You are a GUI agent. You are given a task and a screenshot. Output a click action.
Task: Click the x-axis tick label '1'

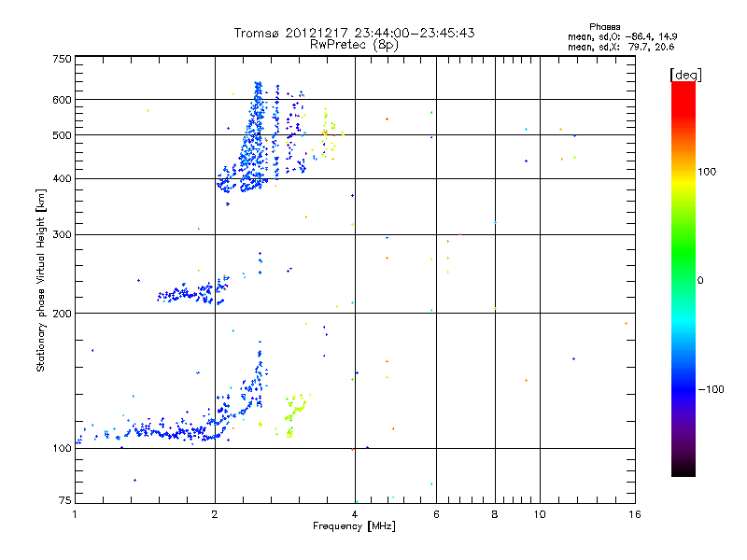tap(75, 514)
